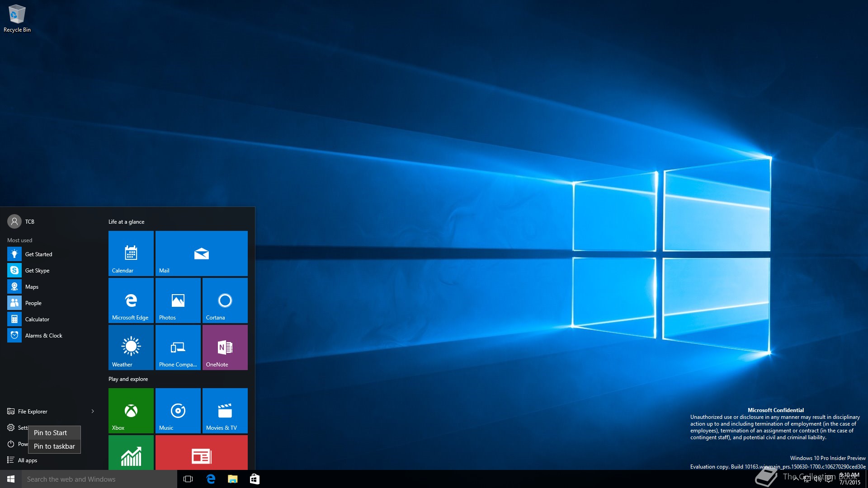Open the Calendar tile
The image size is (868, 488).
pyautogui.click(x=131, y=253)
